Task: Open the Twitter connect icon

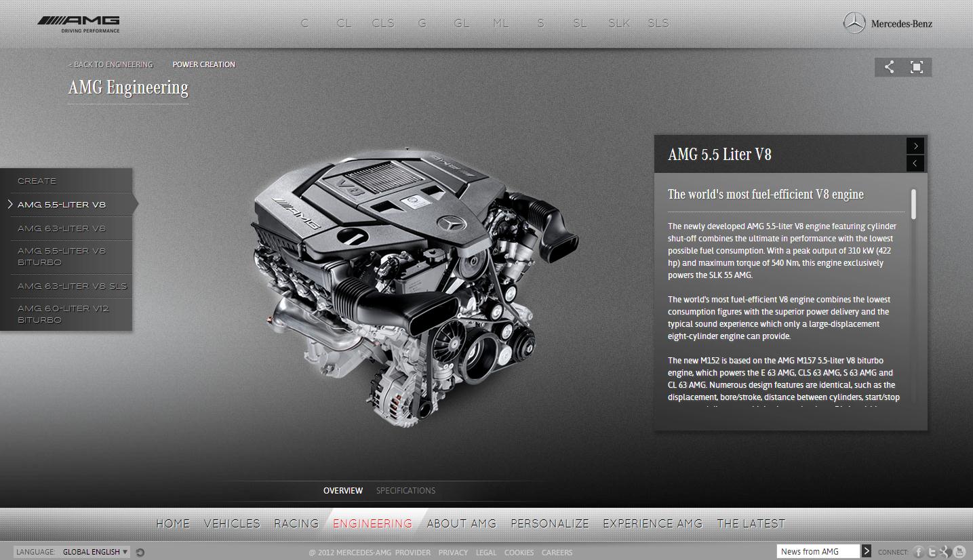Action: coord(932,552)
